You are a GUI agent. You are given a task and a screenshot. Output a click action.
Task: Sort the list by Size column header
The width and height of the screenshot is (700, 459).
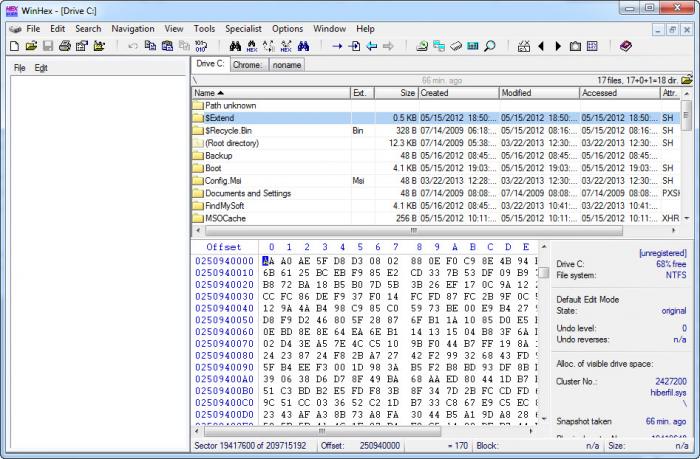396,93
